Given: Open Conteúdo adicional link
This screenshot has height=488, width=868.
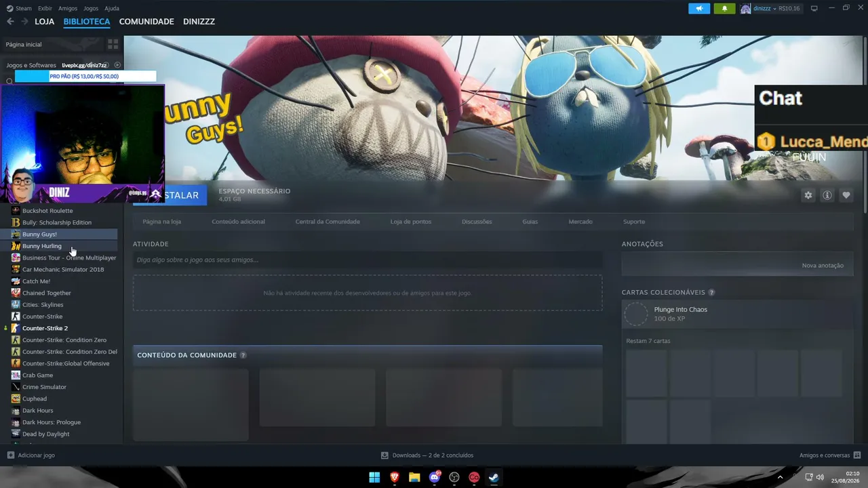Looking at the screenshot, I should [238, 222].
